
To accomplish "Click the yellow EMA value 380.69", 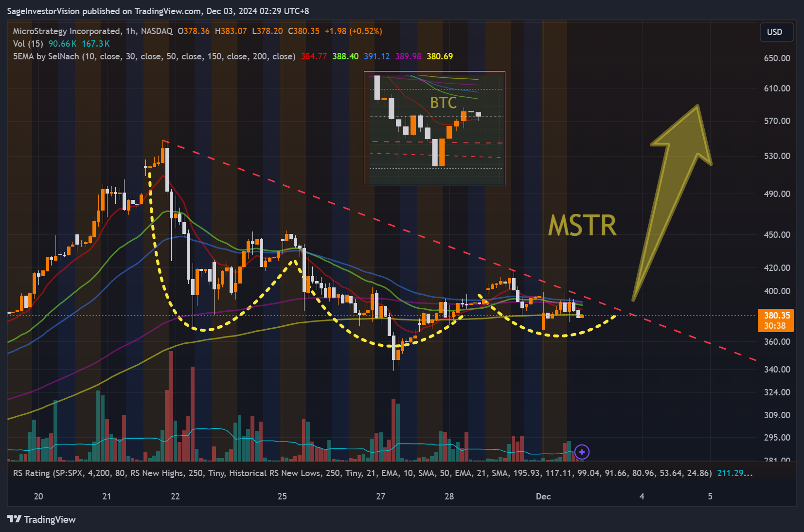I will pos(440,56).
